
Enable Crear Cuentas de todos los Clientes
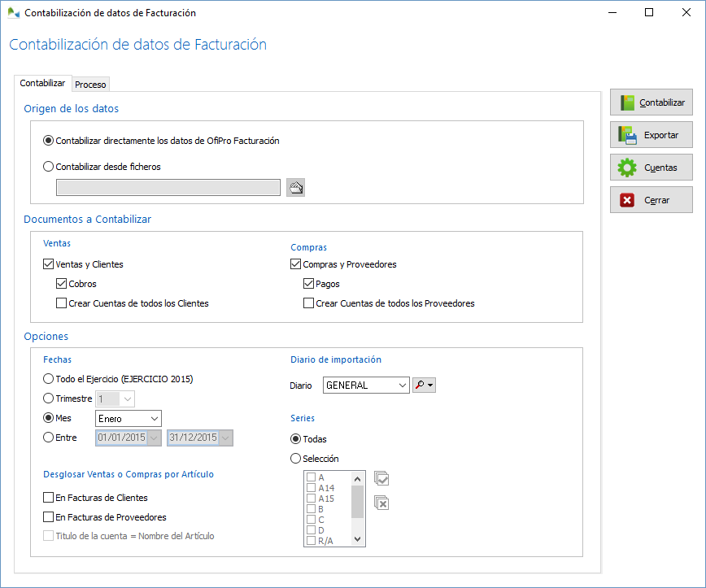(x=62, y=303)
